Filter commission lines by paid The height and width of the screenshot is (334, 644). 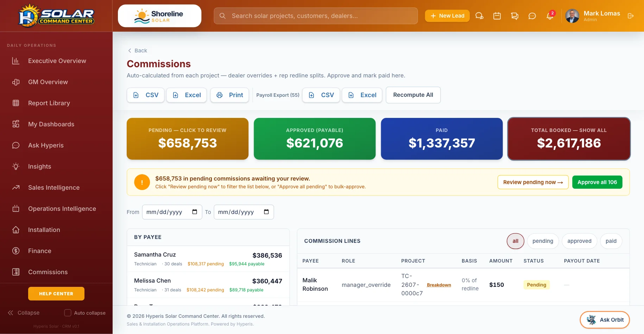coord(611,241)
